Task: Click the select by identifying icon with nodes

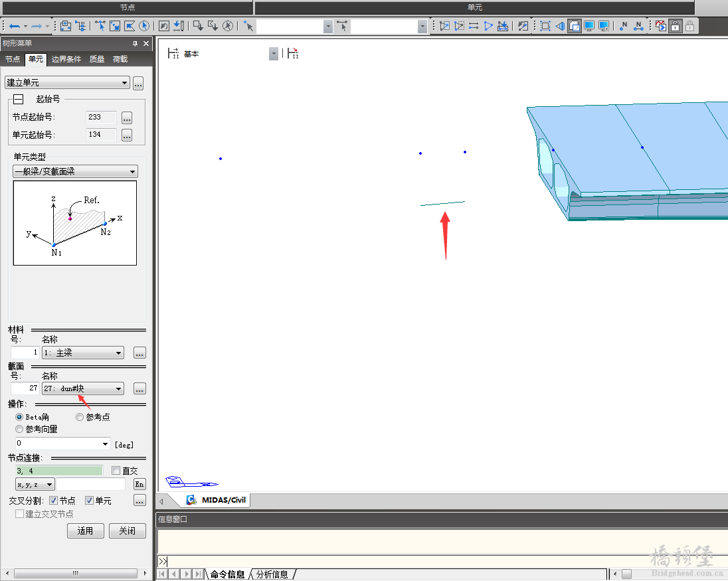Action: tap(66, 26)
